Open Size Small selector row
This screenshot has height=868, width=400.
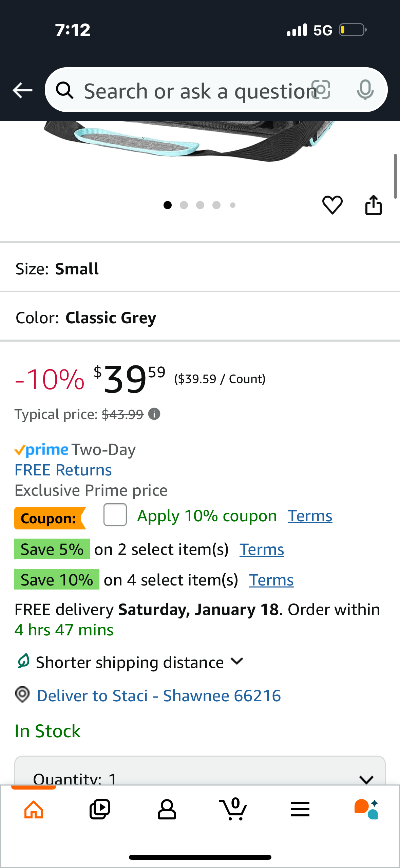tap(199, 269)
